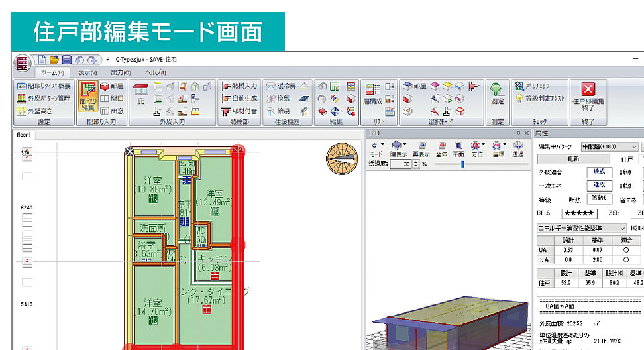
Task: Open the 方位 orientation dropdown in 3D toolbar
Action: (476, 148)
